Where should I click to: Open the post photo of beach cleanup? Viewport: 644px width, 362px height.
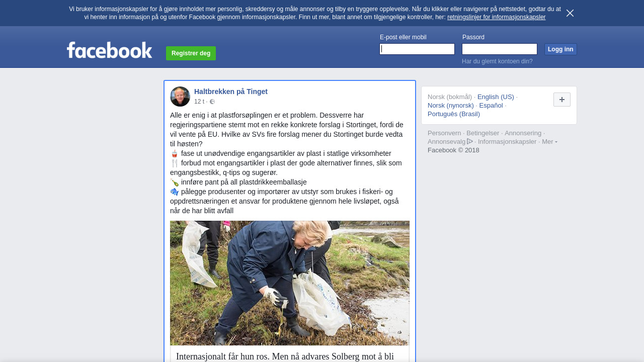point(290,283)
